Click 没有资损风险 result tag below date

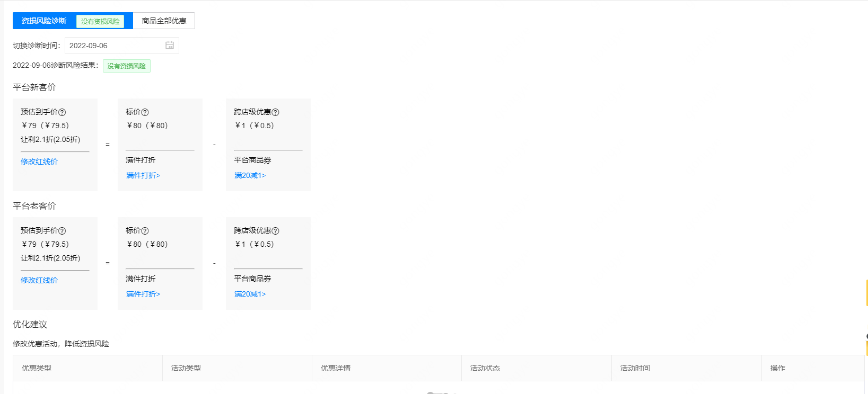pos(127,66)
